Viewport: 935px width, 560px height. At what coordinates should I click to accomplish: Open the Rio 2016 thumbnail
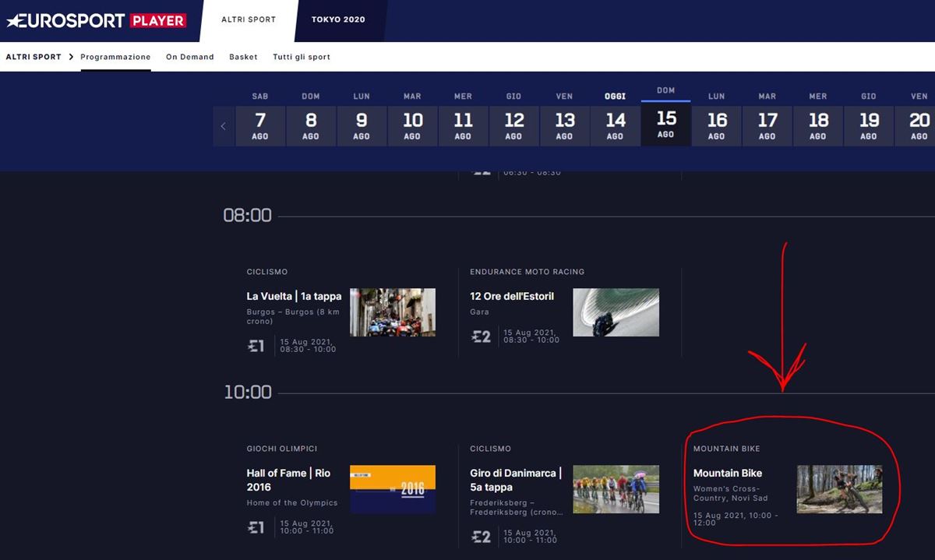click(393, 489)
